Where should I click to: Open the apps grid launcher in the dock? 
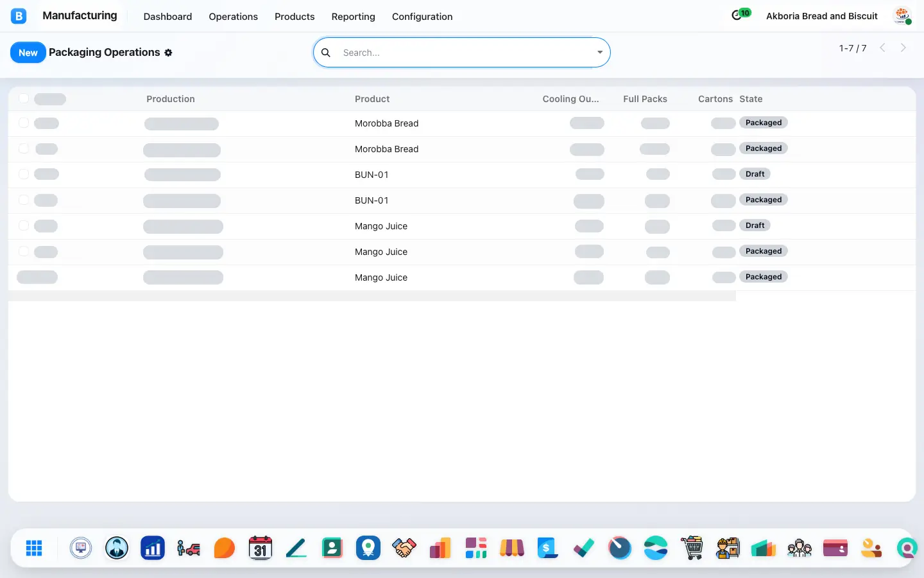(x=34, y=548)
